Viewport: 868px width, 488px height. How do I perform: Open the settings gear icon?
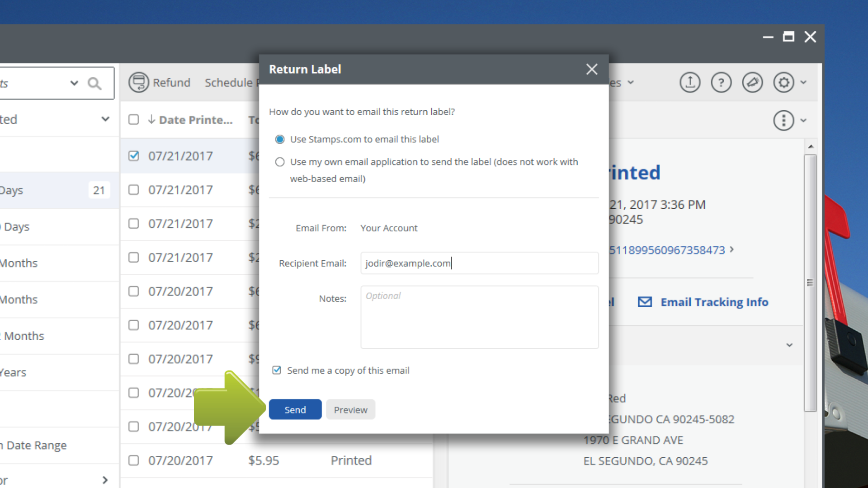(x=783, y=83)
